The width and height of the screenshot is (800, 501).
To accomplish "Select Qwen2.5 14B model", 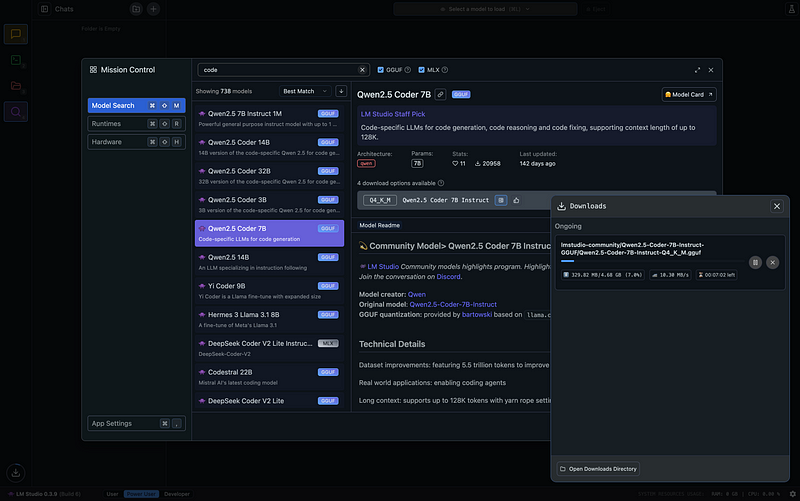I will coord(269,262).
